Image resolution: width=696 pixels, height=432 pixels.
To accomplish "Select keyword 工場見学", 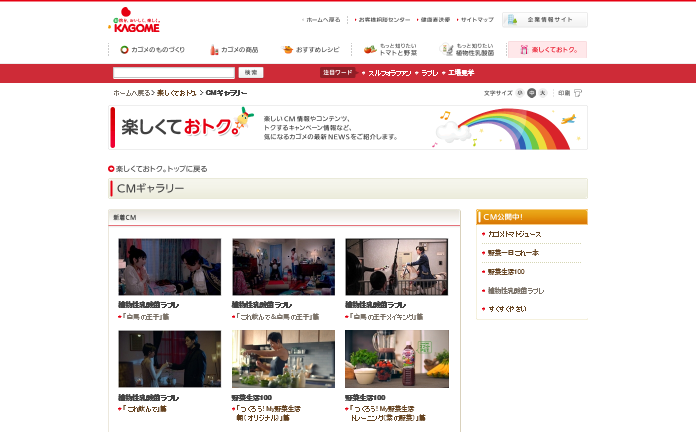I will point(461,73).
